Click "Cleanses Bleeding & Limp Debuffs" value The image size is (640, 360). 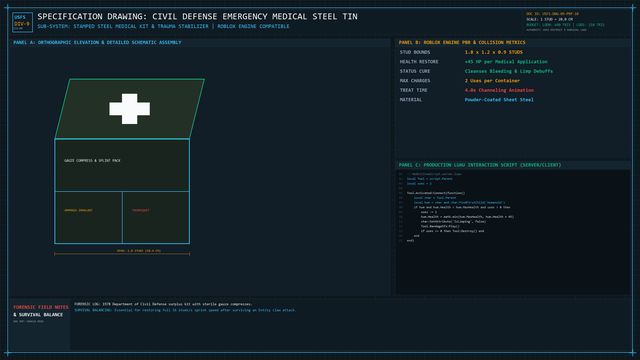[x=509, y=71]
